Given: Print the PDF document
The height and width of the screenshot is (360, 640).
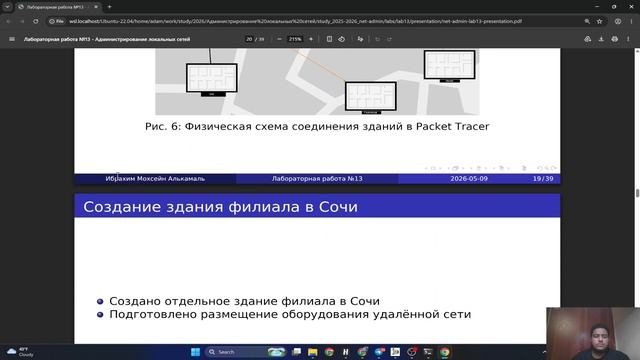Looking at the screenshot, I should 615,39.
